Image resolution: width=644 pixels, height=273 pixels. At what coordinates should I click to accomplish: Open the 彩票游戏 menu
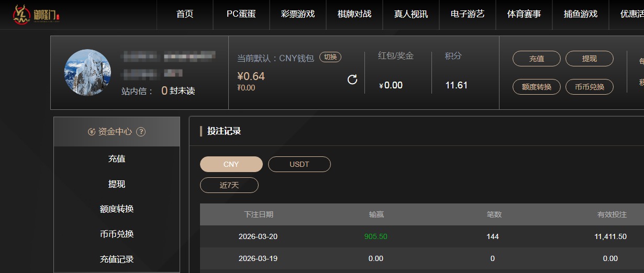point(298,14)
